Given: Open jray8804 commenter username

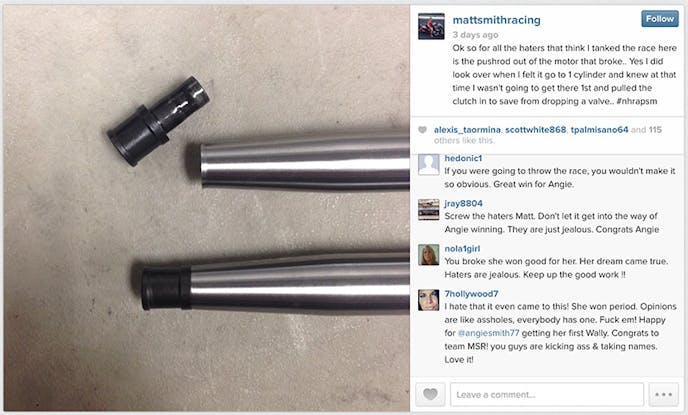Looking at the screenshot, I should tap(463, 203).
